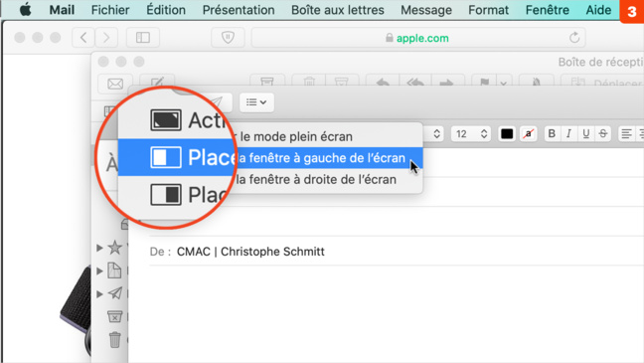Toggle underline formatting
The height and width of the screenshot is (363, 644).
586,133
